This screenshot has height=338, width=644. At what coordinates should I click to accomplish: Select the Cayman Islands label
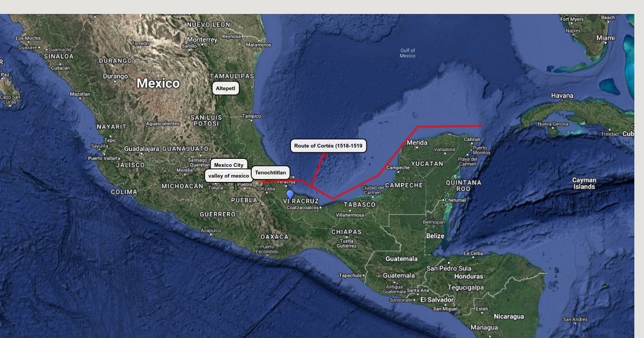(x=584, y=183)
